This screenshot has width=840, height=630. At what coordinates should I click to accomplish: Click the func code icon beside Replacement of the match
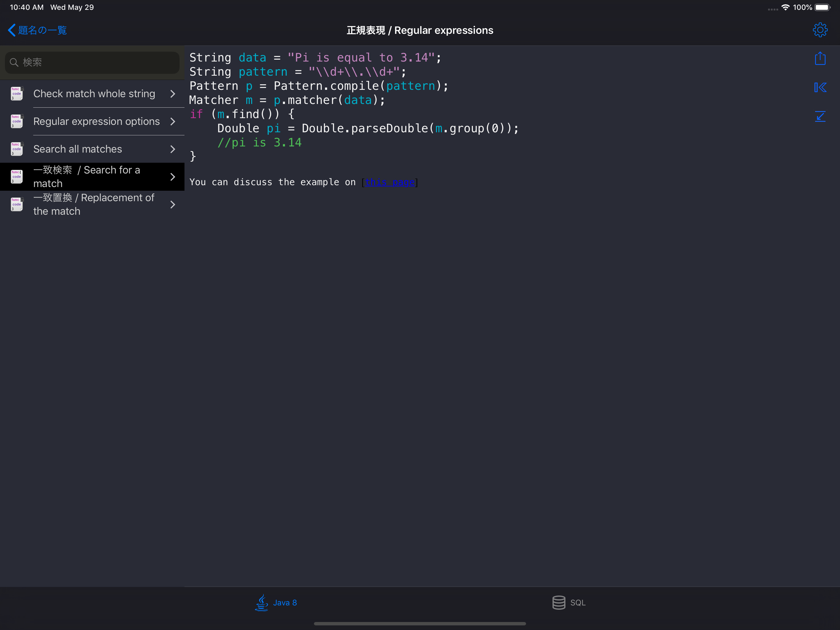pos(16,204)
